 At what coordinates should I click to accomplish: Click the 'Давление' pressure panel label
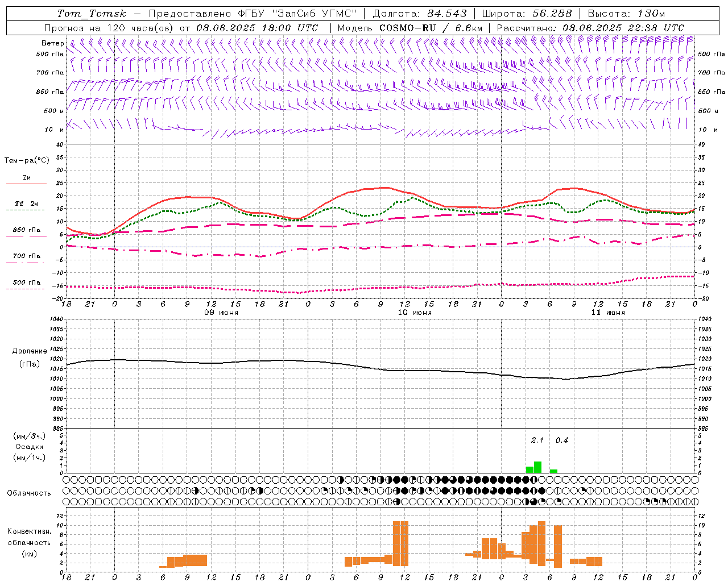point(30,351)
